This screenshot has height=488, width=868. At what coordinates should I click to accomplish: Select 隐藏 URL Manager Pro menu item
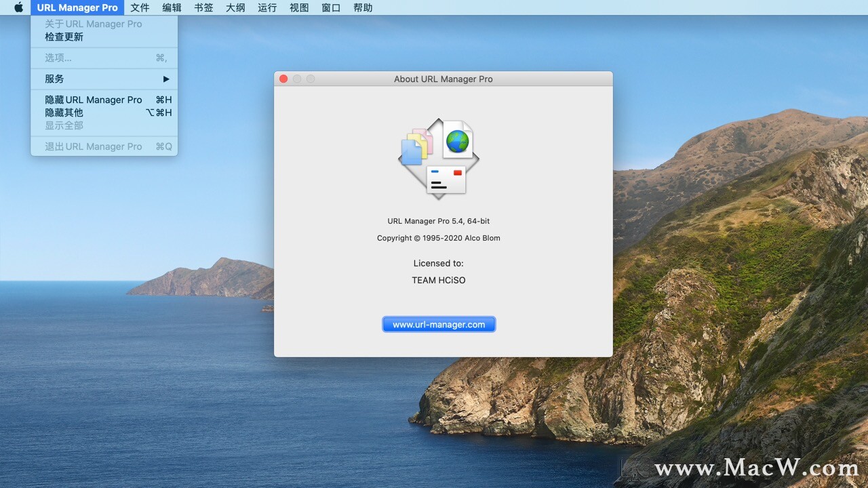pyautogui.click(x=104, y=100)
